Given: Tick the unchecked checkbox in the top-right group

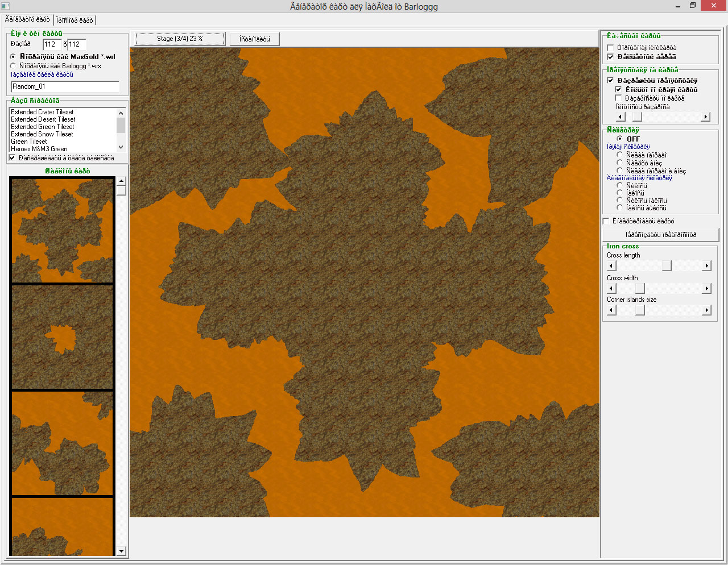Looking at the screenshot, I should [x=611, y=48].
